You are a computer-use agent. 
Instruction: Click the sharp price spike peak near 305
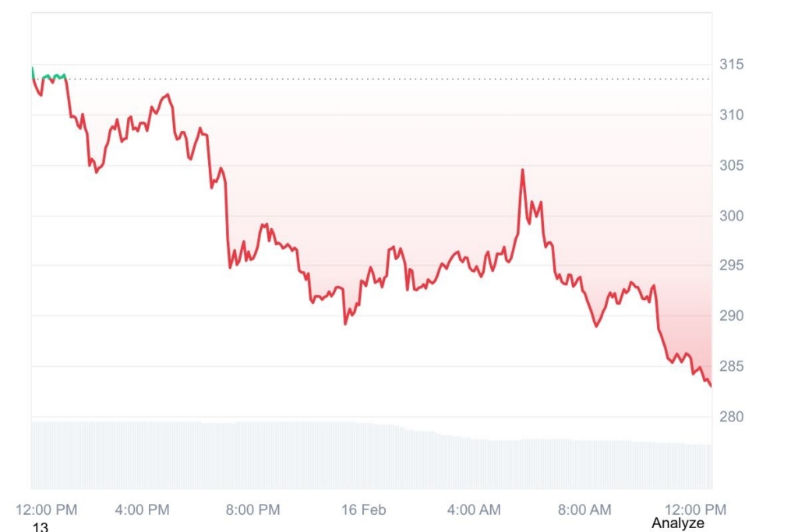(x=522, y=170)
